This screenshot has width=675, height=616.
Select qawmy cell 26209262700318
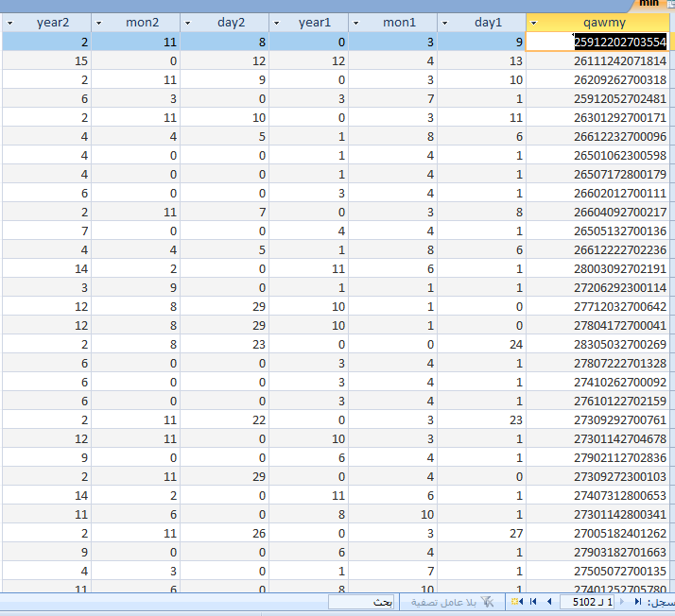click(597, 79)
